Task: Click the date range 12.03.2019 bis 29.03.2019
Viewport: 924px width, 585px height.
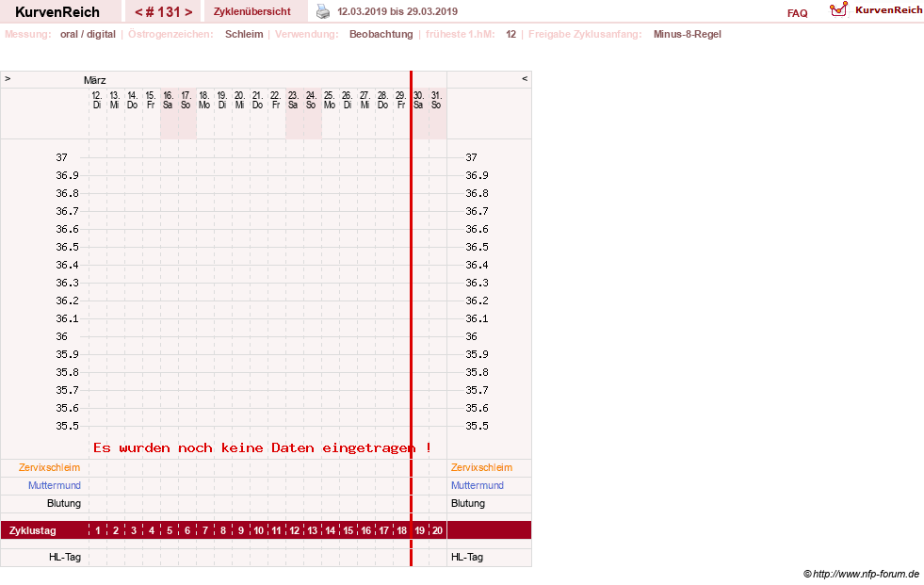Action: pos(397,11)
